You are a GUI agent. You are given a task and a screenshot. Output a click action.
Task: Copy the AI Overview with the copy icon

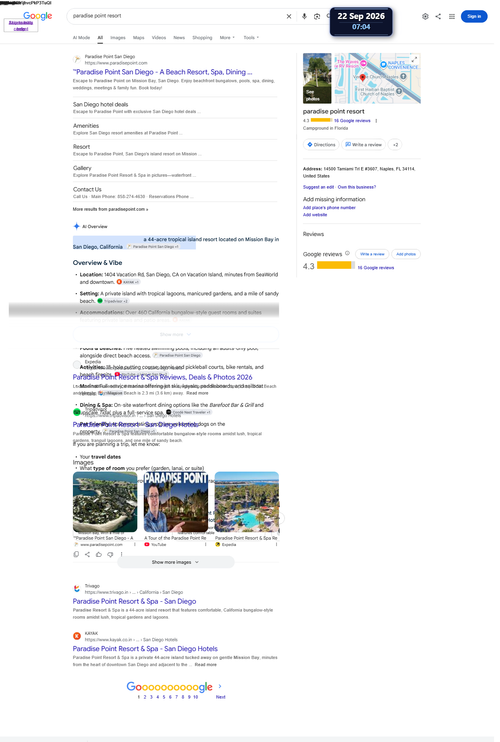click(x=76, y=554)
